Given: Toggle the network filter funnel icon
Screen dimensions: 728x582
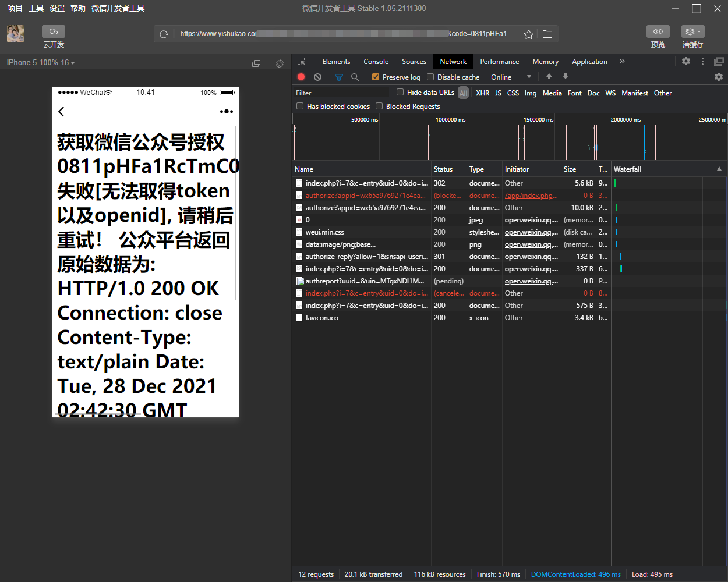Looking at the screenshot, I should [x=339, y=77].
